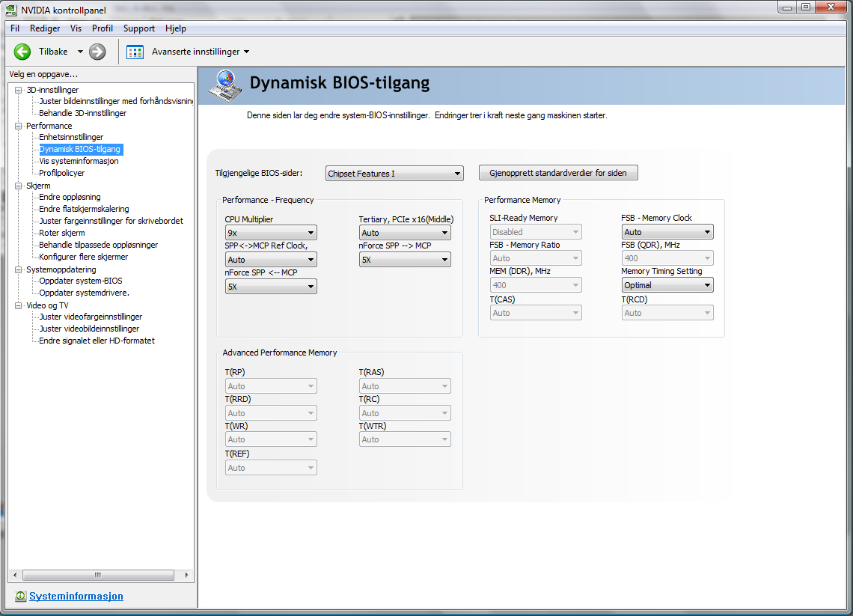Click the Dynamisk BIOS-tilgang header icon
The image size is (853, 616).
225,86
